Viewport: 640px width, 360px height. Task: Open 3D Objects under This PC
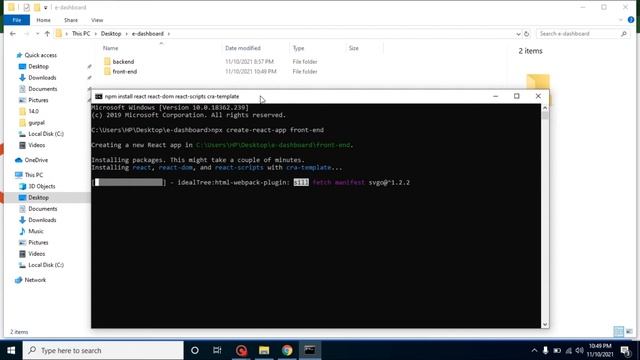click(x=42, y=186)
